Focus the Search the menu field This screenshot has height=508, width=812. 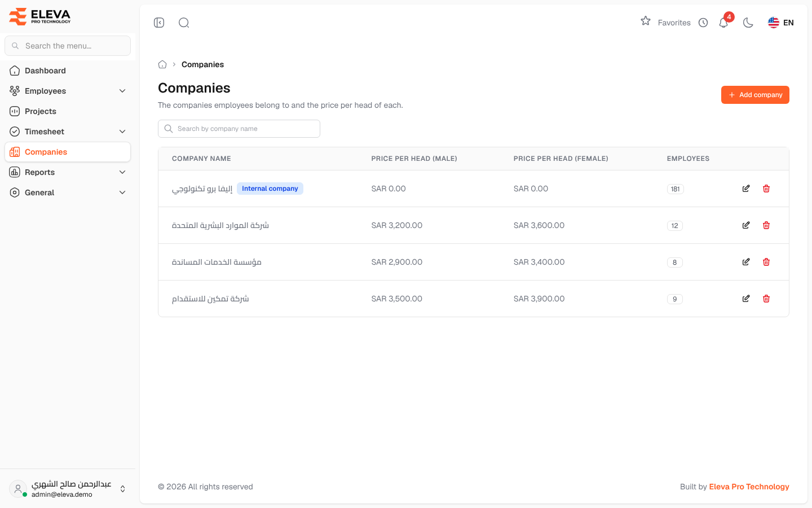68,46
